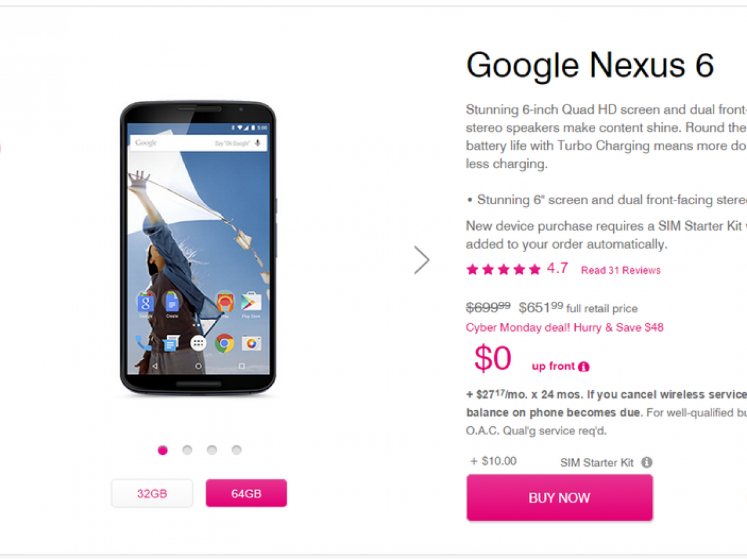Tap the phone dialer icon on phone dock

click(143, 343)
